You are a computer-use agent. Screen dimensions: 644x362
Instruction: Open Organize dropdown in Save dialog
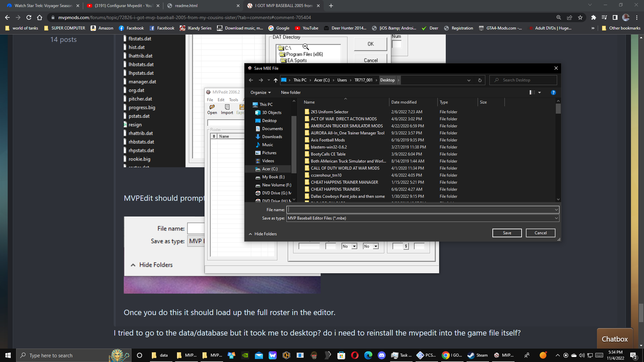[261, 93]
